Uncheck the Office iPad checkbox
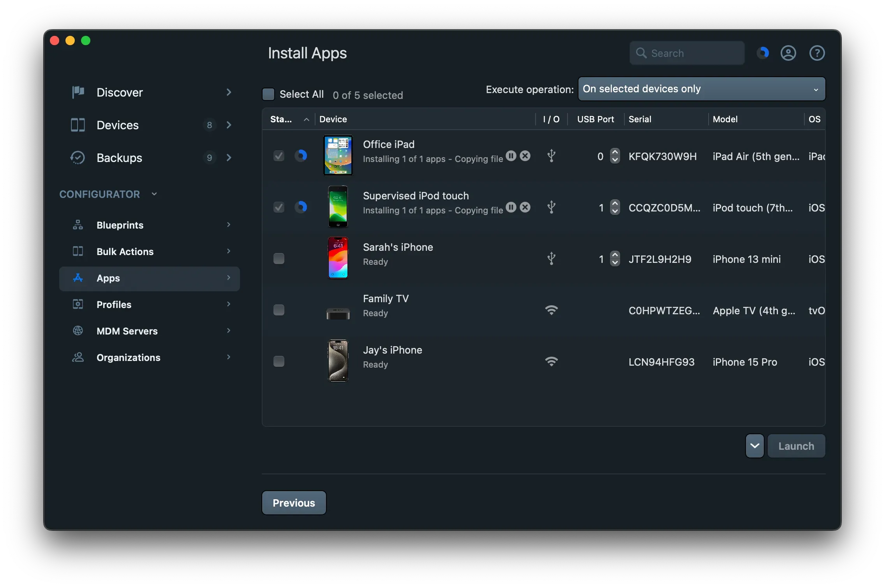The width and height of the screenshot is (885, 588). point(279,155)
